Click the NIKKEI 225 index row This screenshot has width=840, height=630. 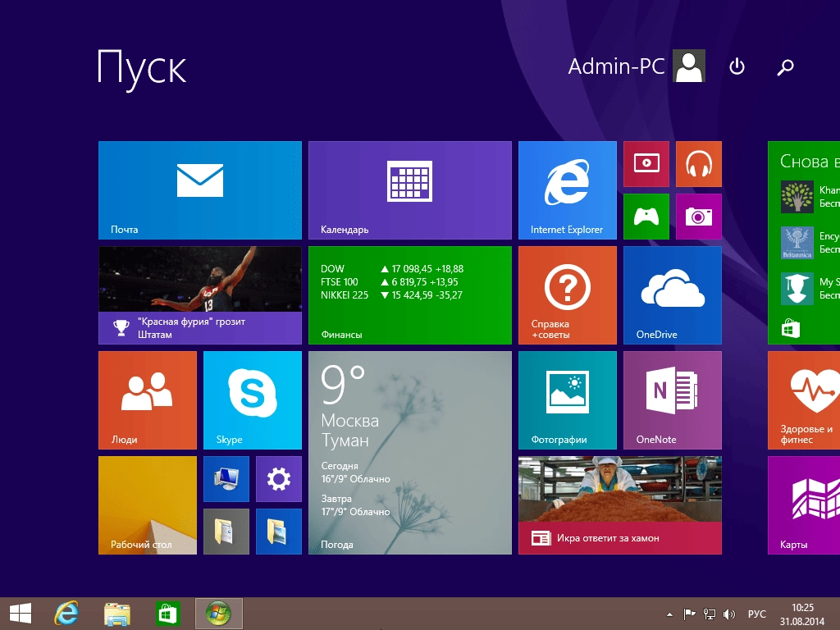[x=391, y=295]
